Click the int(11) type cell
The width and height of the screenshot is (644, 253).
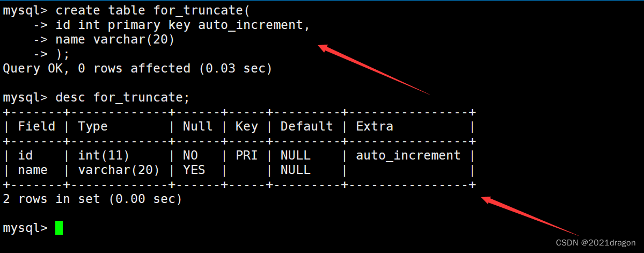click(x=104, y=156)
